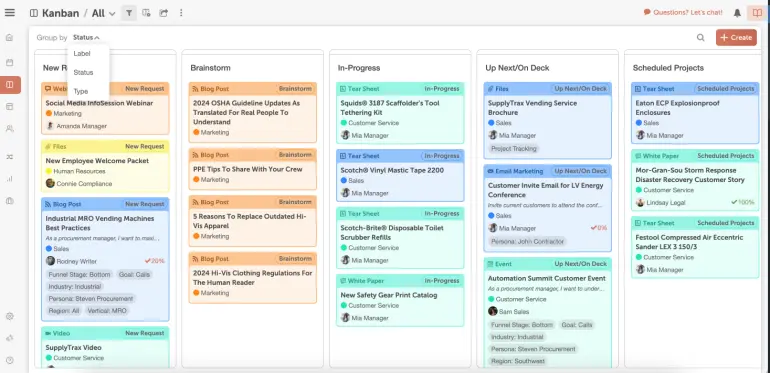Screen dimensions: 770x373
Task: Click the Up Next/On Deck column header
Action: point(517,68)
